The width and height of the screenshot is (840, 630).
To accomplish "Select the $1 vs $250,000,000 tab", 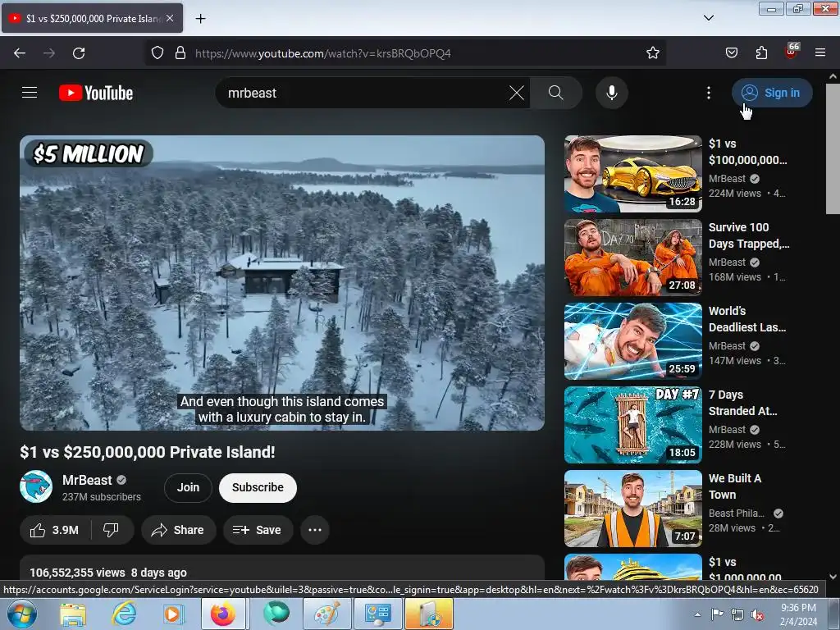I will pyautogui.click(x=92, y=18).
